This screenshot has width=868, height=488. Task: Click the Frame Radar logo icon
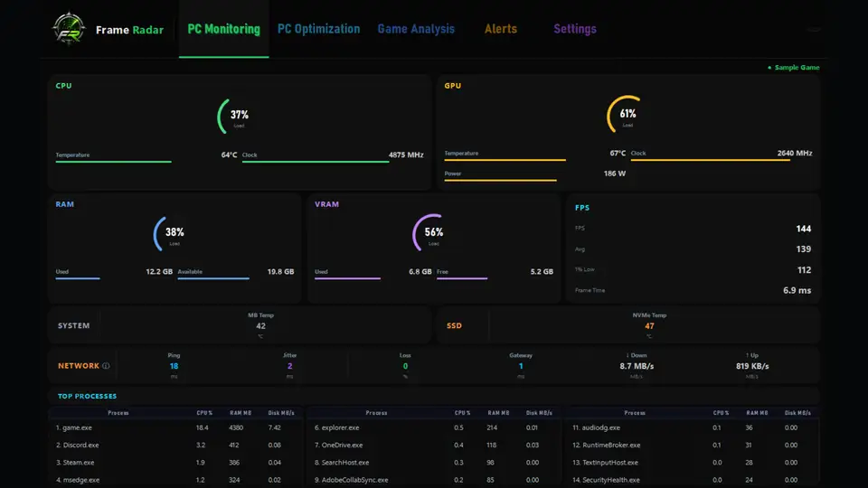coord(69,28)
